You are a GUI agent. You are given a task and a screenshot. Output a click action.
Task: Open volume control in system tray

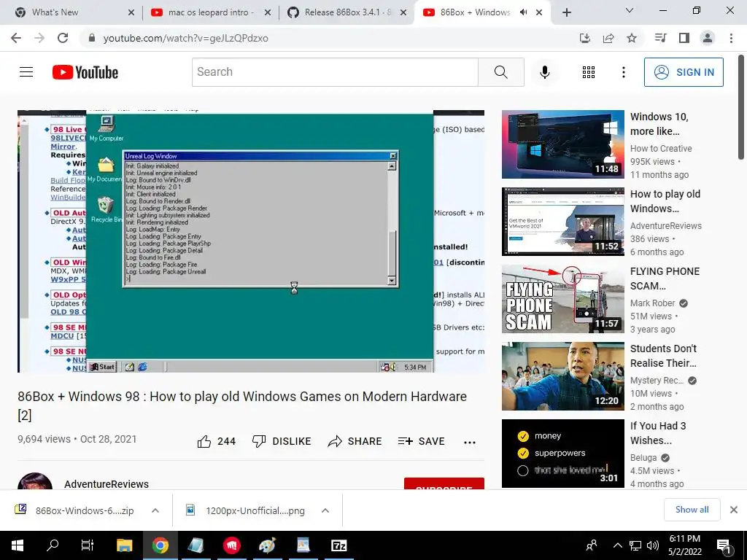click(653, 545)
